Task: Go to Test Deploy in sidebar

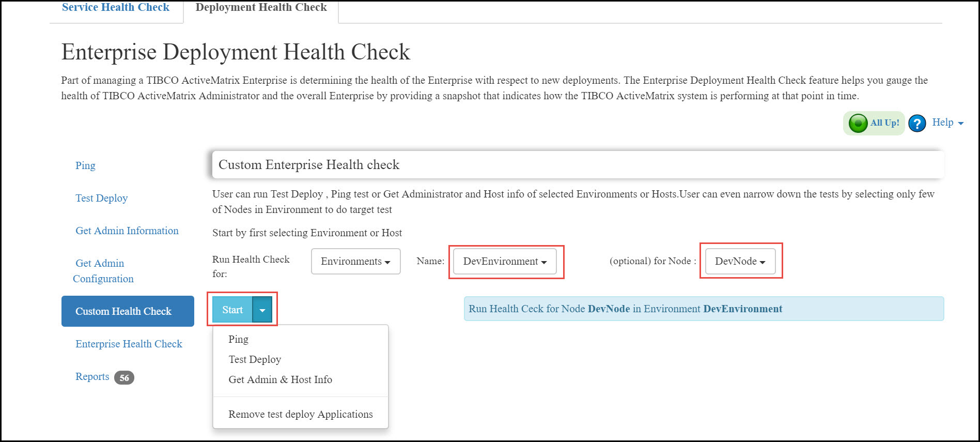Action: [101, 198]
